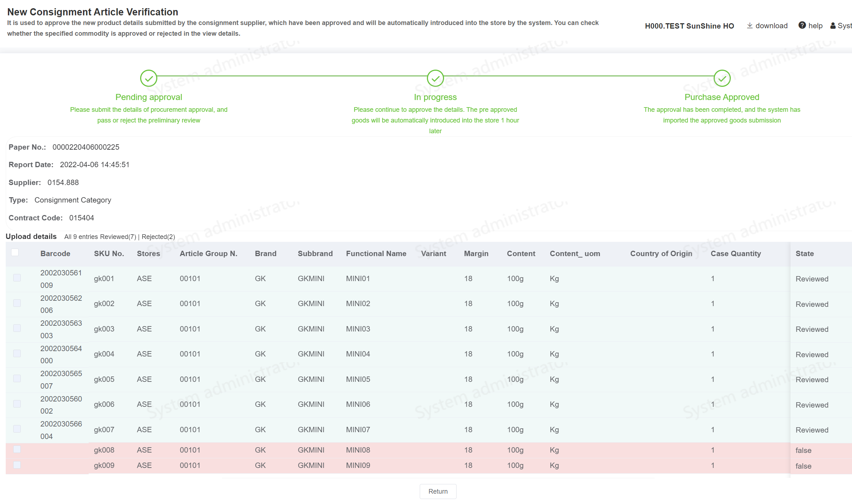Image resolution: width=852 pixels, height=504 pixels.
Task: Click H000.TEST SunShine HO store label
Action: tap(689, 26)
